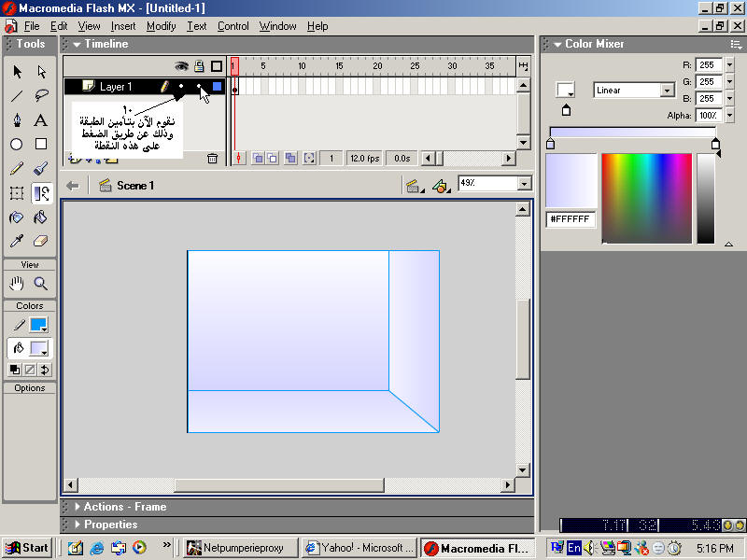Open the Edit Symbols menu icon
This screenshot has width=747, height=560.
coord(441,186)
